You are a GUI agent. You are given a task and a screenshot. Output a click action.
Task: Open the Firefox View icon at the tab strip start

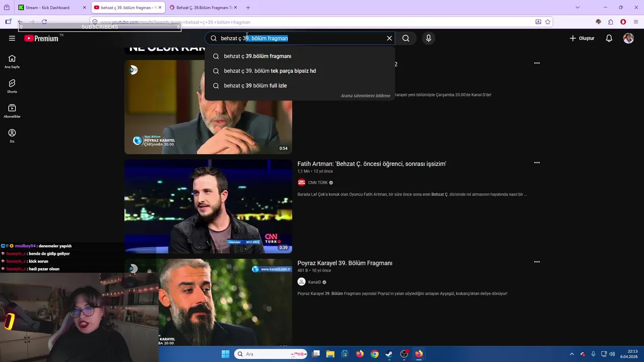7,8
